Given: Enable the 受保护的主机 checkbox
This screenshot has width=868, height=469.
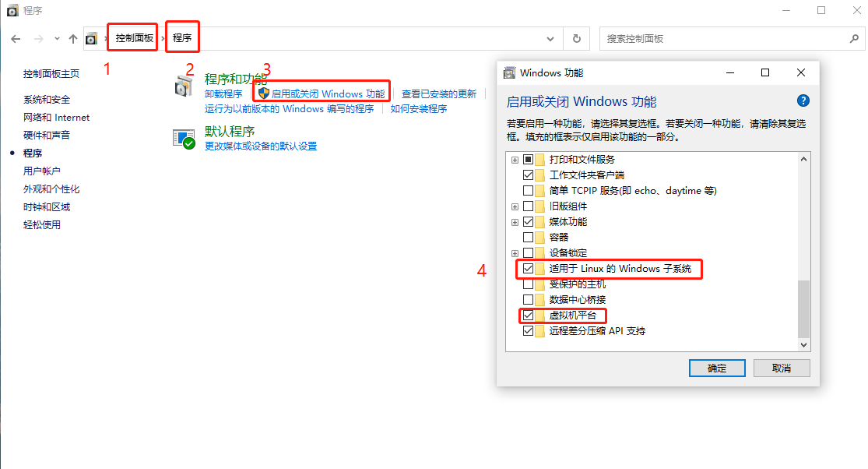Looking at the screenshot, I should click(x=528, y=284).
